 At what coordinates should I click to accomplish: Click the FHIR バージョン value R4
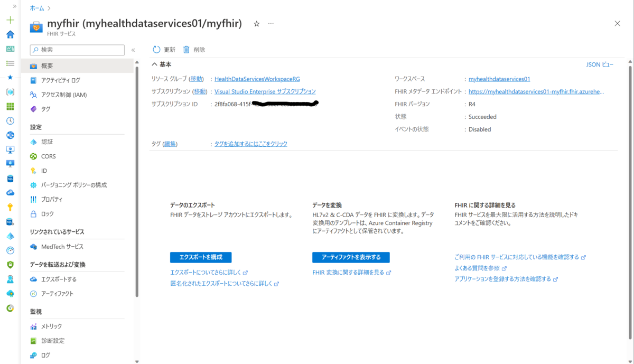coord(472,104)
